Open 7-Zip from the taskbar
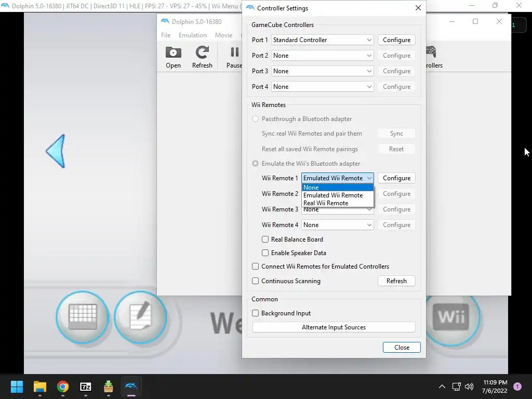 (86, 387)
